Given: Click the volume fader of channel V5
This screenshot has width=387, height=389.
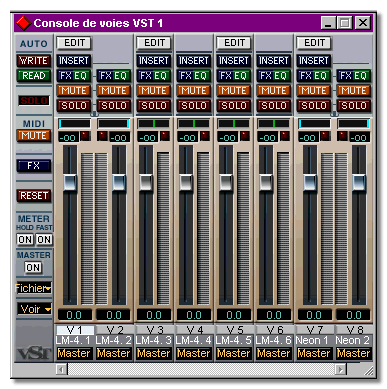Looking at the screenshot, I should [226, 182].
